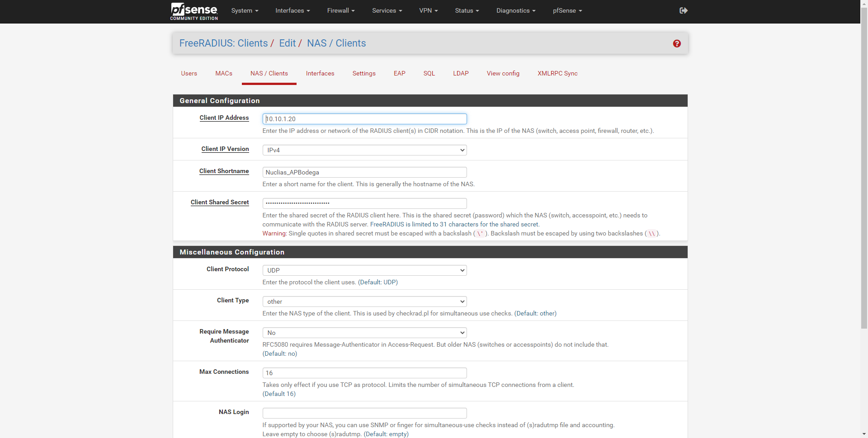The width and height of the screenshot is (868, 438).
Task: Open the LDAP tab
Action: click(461, 73)
